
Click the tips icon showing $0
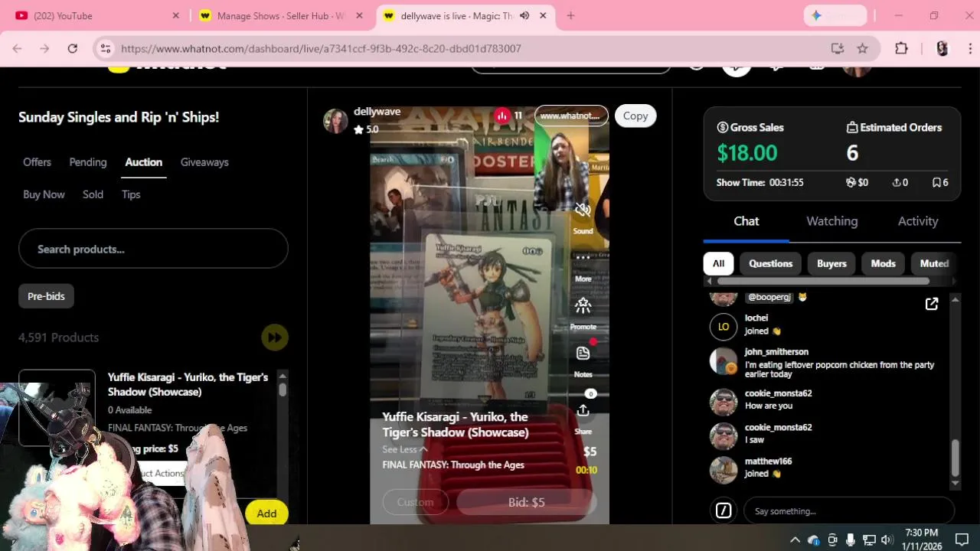click(x=851, y=182)
